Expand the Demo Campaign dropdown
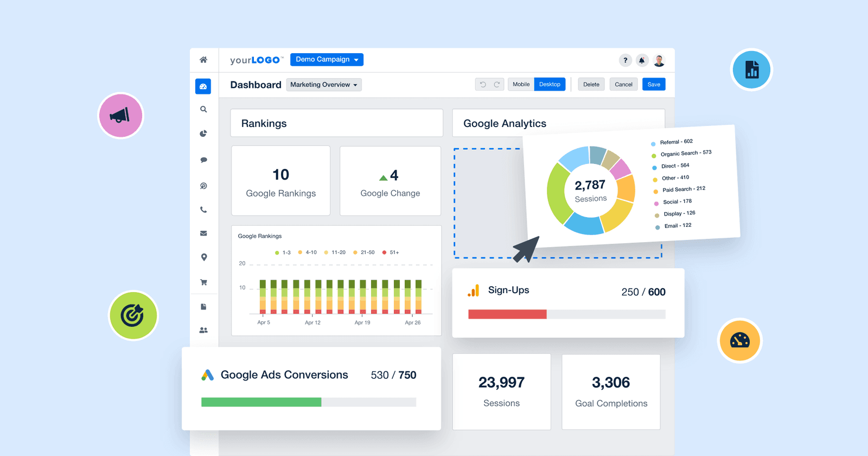The width and height of the screenshot is (868, 456). [327, 60]
